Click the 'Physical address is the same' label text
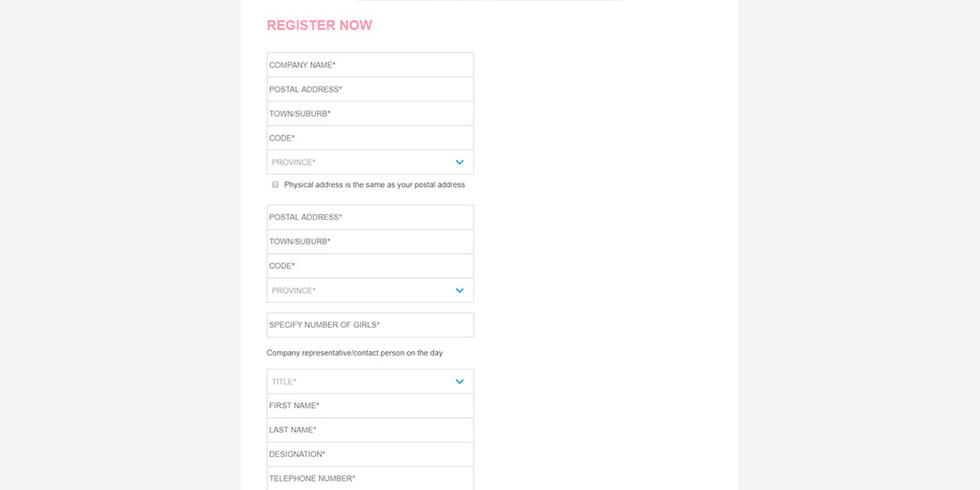Screen dimensions: 980x490 374,185
